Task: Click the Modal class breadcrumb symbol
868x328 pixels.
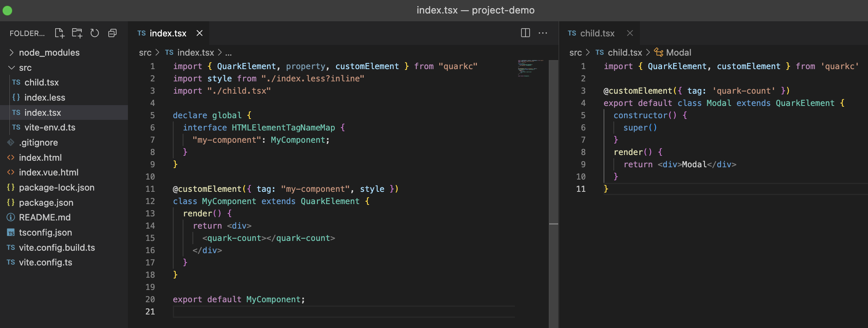Action: point(673,52)
